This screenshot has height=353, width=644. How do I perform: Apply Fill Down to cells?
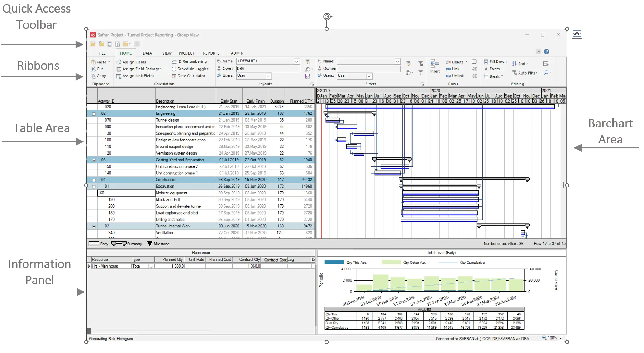point(495,62)
